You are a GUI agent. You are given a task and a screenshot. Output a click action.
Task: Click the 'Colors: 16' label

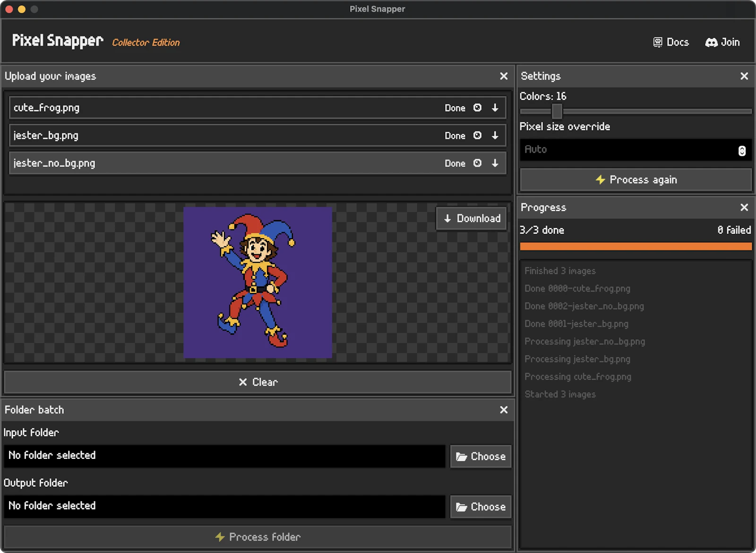pyautogui.click(x=543, y=96)
